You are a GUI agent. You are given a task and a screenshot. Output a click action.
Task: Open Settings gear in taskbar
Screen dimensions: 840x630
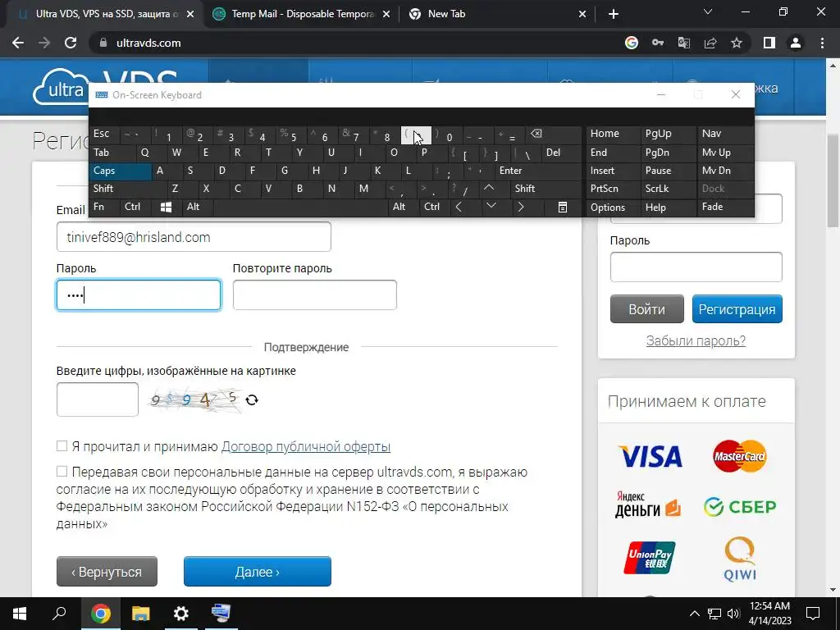[x=181, y=614]
